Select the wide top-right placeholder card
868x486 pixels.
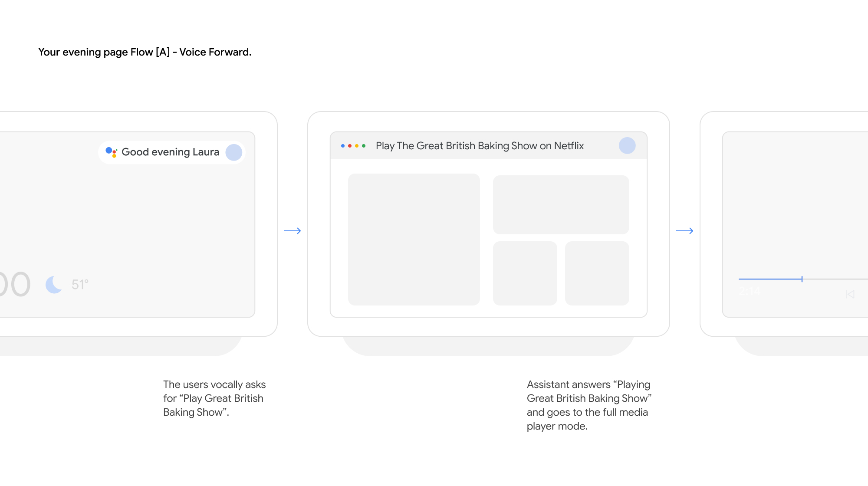point(561,205)
